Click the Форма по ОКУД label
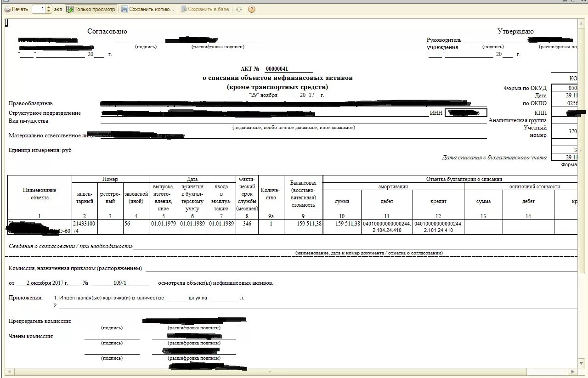 pyautogui.click(x=525, y=88)
